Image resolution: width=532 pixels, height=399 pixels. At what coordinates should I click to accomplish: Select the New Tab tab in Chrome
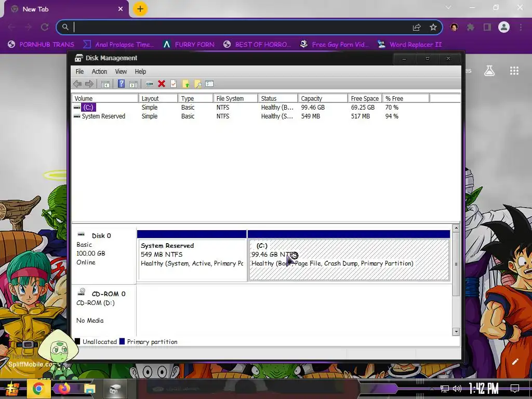66,9
